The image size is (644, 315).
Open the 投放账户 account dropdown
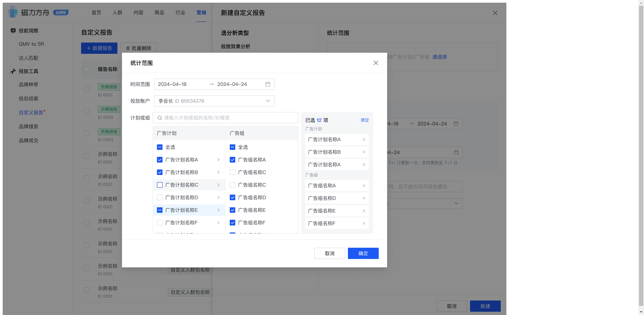click(267, 101)
